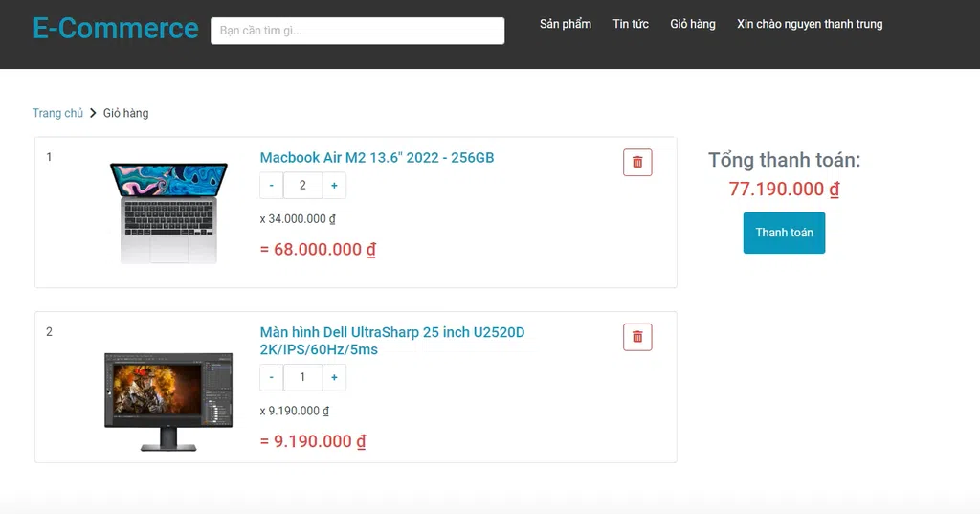Open the Dell monitor product image

tap(168, 401)
